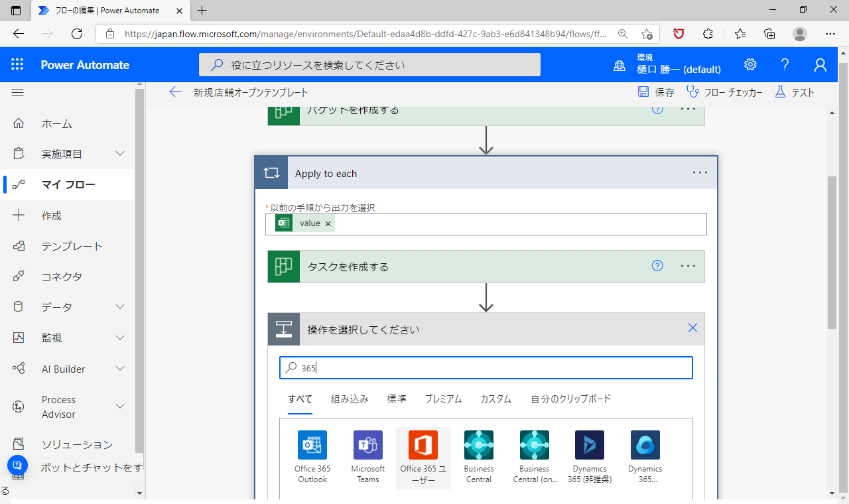Image resolution: width=849 pixels, height=504 pixels.
Task: Switch to the 自分のクリップボード tab
Action: point(570,399)
